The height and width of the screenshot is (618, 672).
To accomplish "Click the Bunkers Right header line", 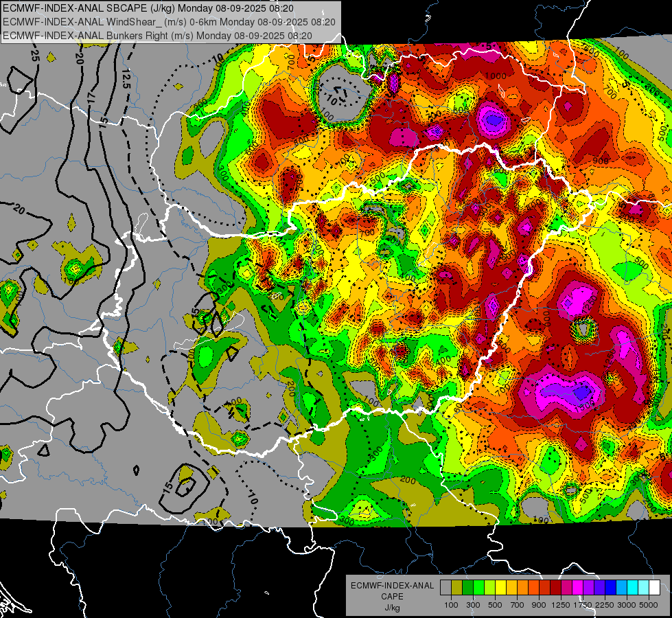I will (x=157, y=36).
